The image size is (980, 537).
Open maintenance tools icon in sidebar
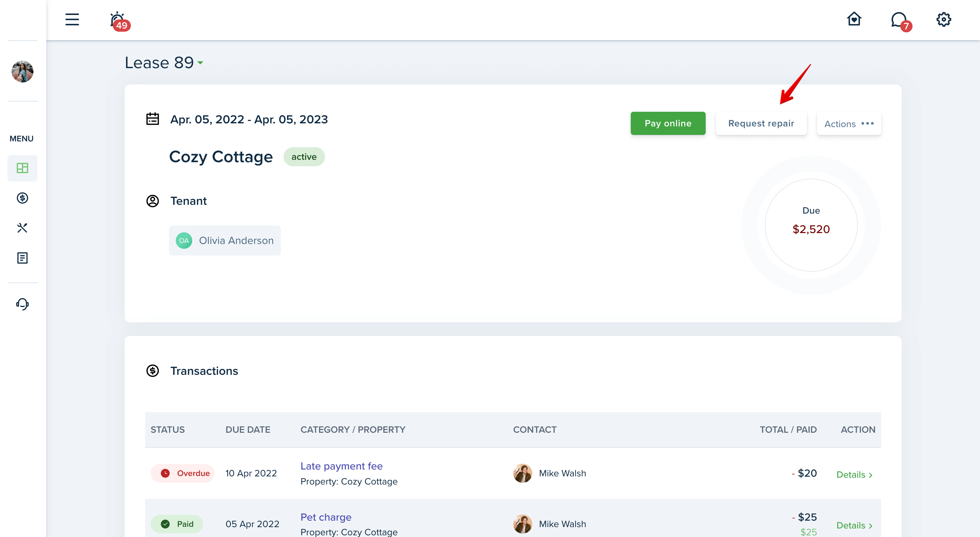click(22, 228)
